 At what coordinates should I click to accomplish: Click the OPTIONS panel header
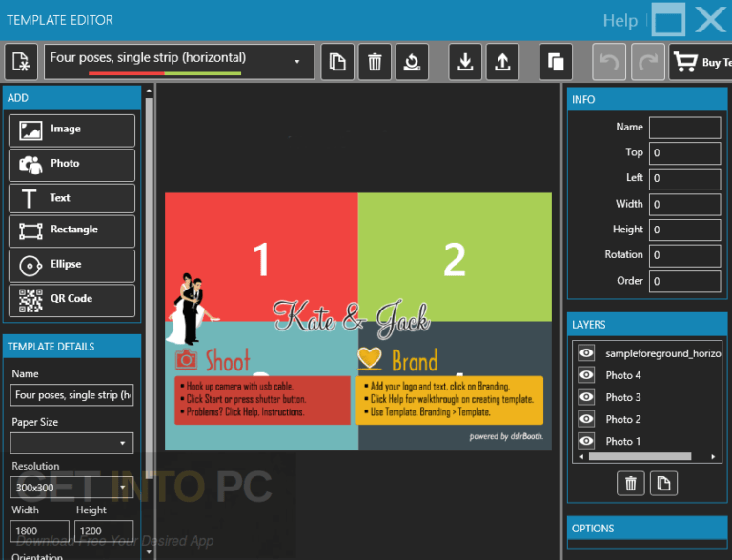coord(647,529)
